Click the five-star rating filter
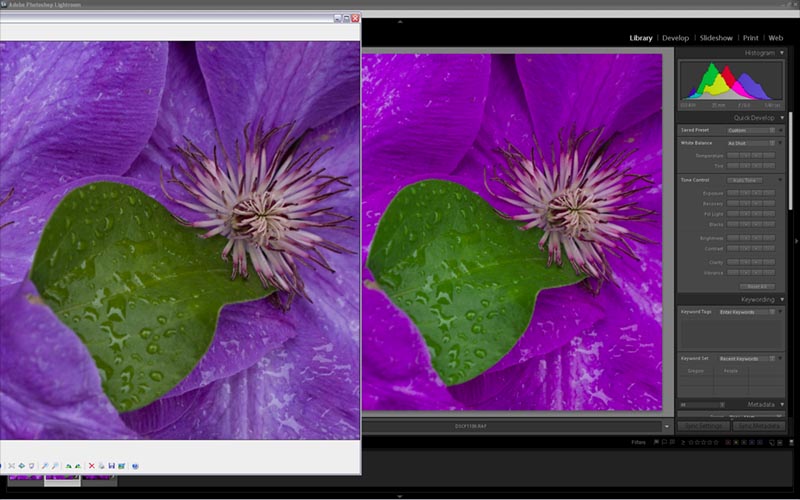800x500 pixels. point(718,442)
